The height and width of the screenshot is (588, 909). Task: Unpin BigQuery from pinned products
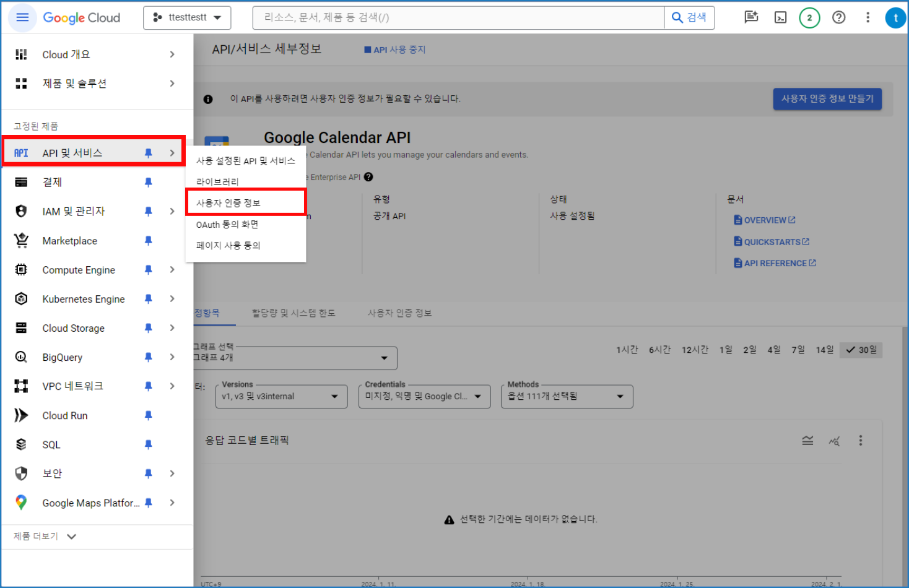(148, 357)
